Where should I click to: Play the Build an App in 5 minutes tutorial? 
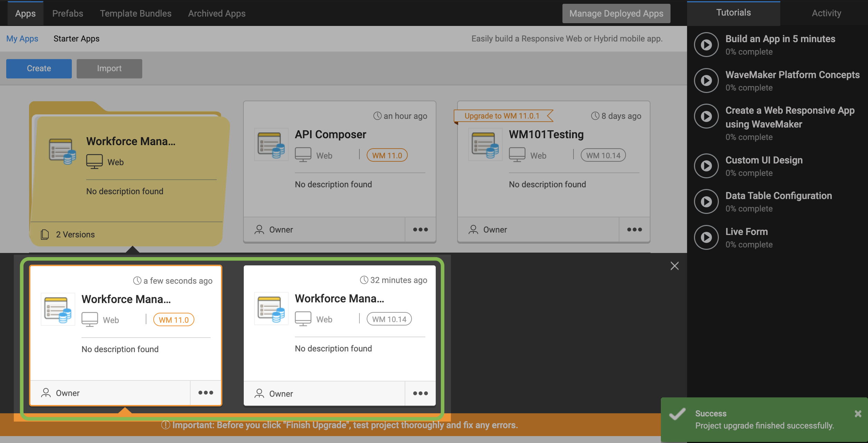click(x=706, y=45)
